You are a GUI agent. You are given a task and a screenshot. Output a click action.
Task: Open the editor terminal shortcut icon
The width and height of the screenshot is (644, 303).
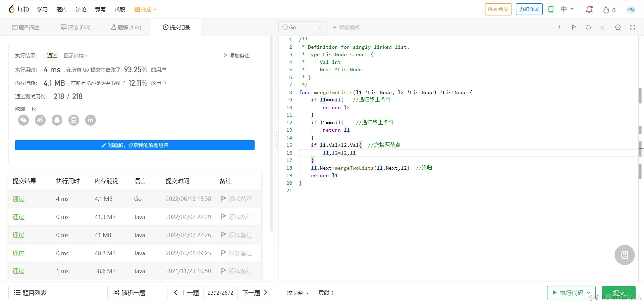pos(603,27)
